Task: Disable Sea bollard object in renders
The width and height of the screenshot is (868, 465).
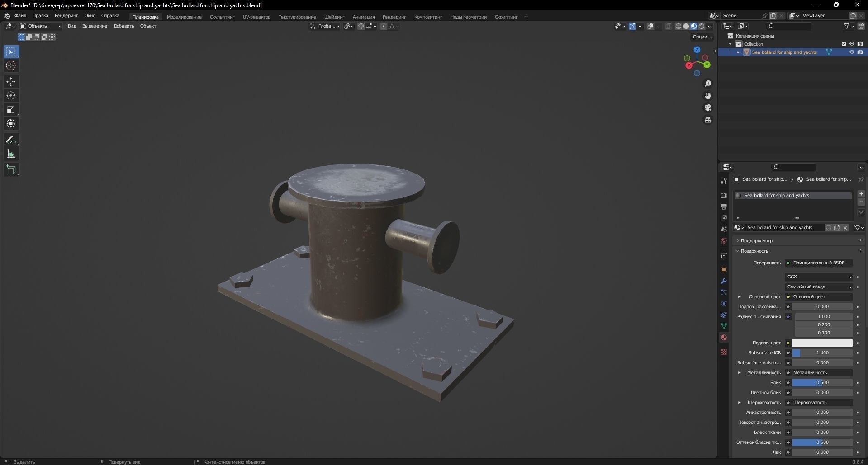Action: point(860,52)
